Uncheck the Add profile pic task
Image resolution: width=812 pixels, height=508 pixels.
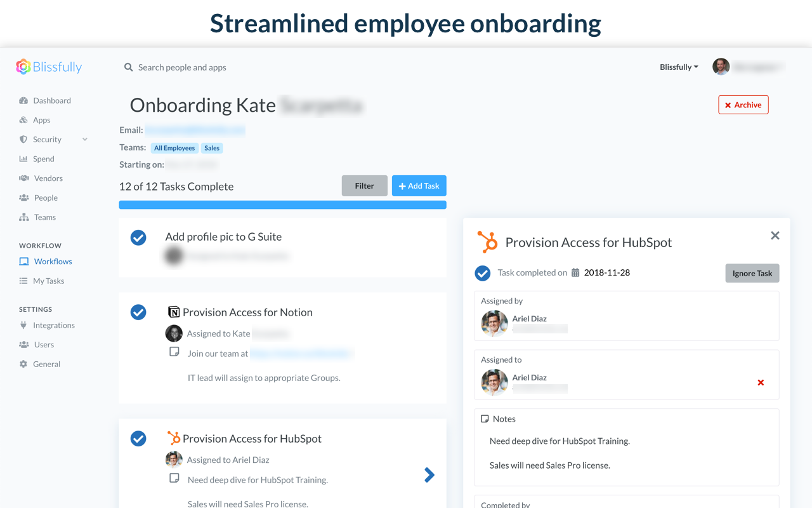pos(138,237)
